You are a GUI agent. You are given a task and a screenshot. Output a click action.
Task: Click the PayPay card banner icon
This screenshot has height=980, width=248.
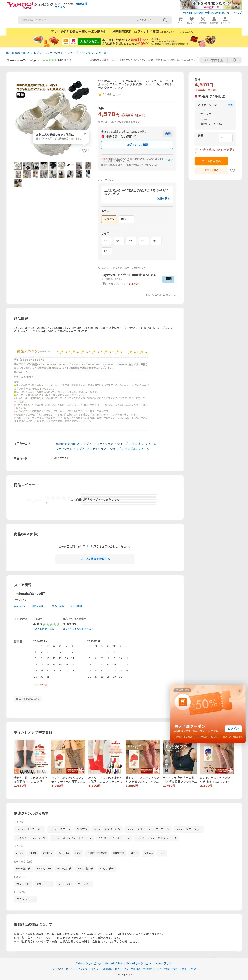[168, 279]
